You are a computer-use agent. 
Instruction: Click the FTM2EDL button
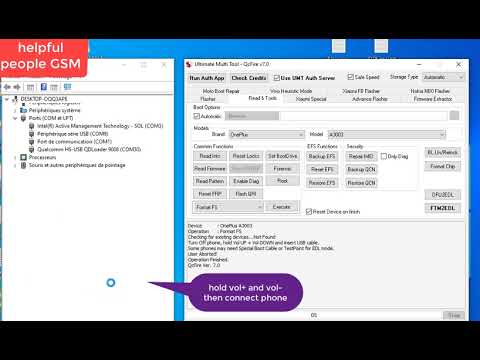coord(443,208)
